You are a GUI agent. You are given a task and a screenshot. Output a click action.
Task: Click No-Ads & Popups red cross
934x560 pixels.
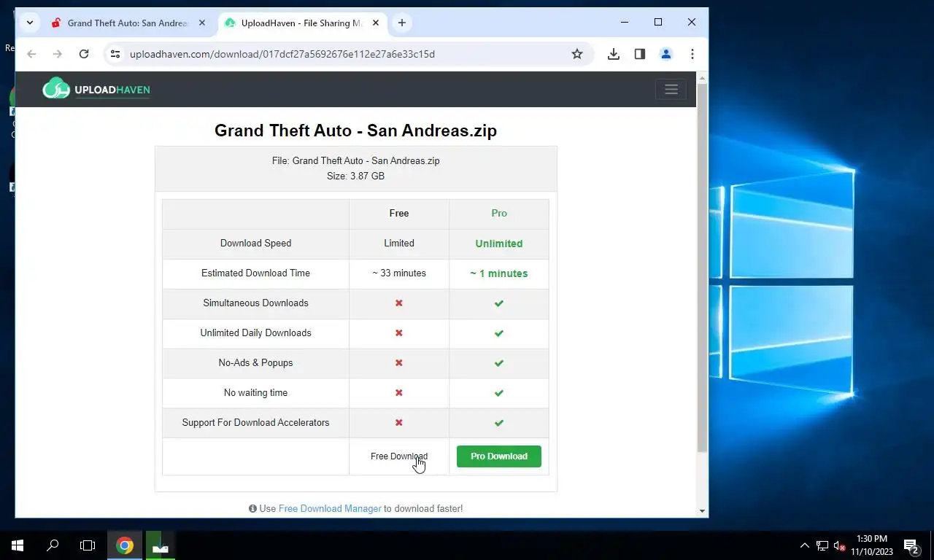pos(399,362)
